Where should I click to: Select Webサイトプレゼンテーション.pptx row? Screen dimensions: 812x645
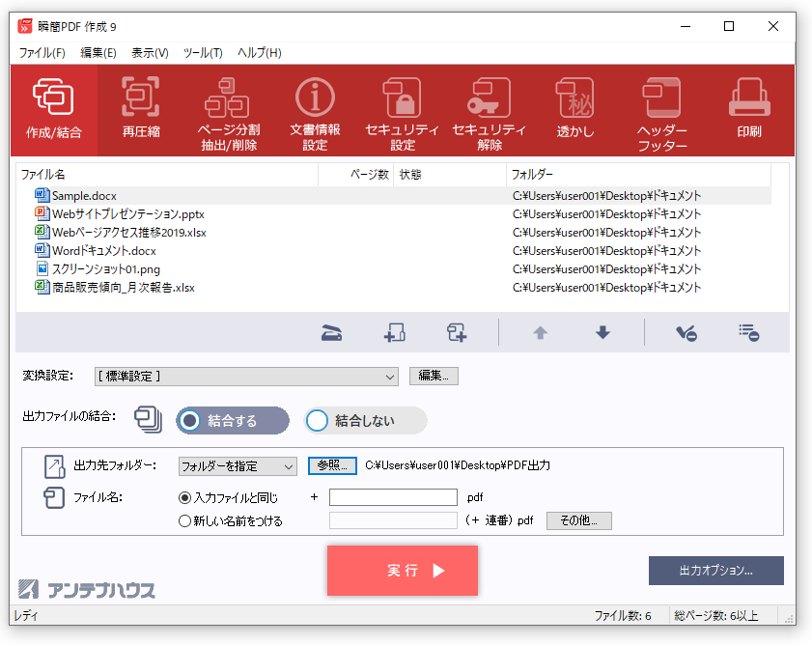pyautogui.click(x=394, y=214)
